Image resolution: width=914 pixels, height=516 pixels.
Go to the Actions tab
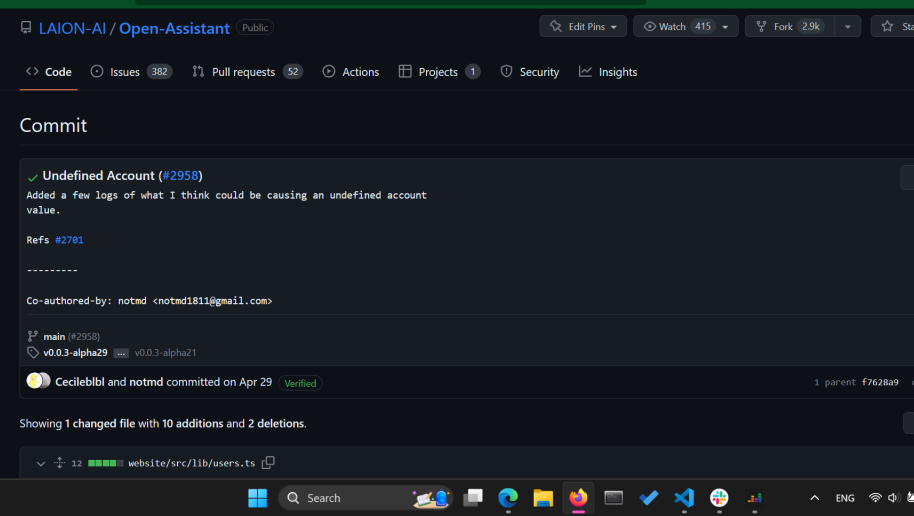[350, 72]
